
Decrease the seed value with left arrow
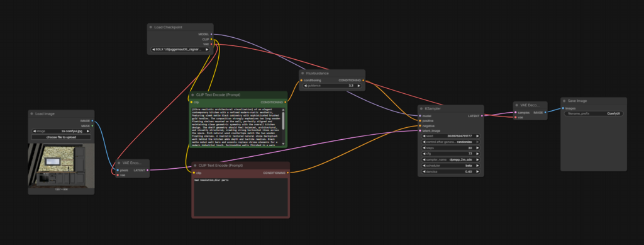(x=424, y=135)
